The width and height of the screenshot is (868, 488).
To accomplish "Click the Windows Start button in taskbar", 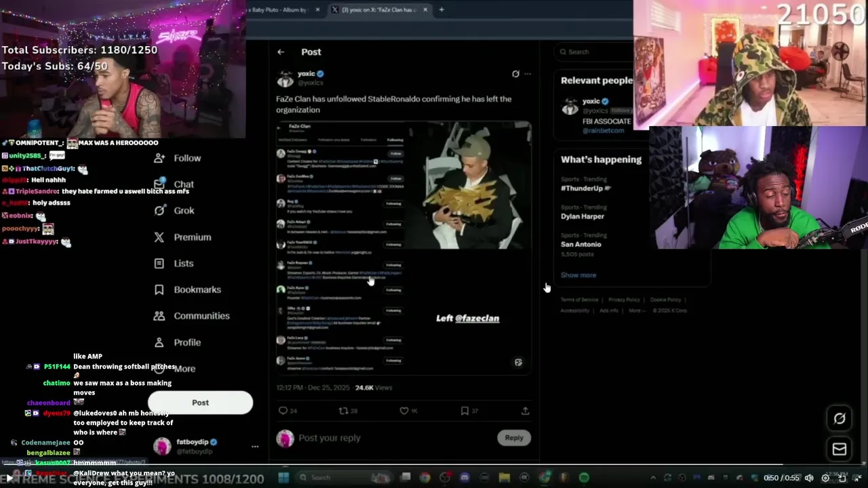I will point(283,478).
